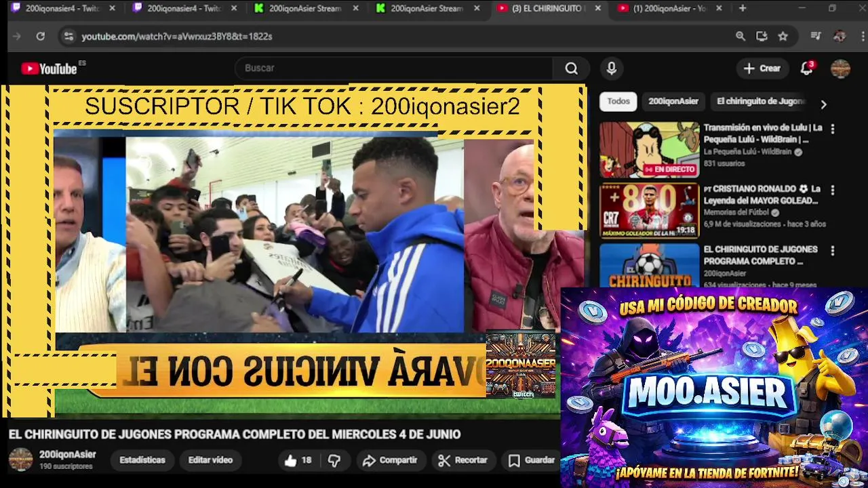868x488 pixels.
Task: Share video with Compartir button
Action: [389, 460]
